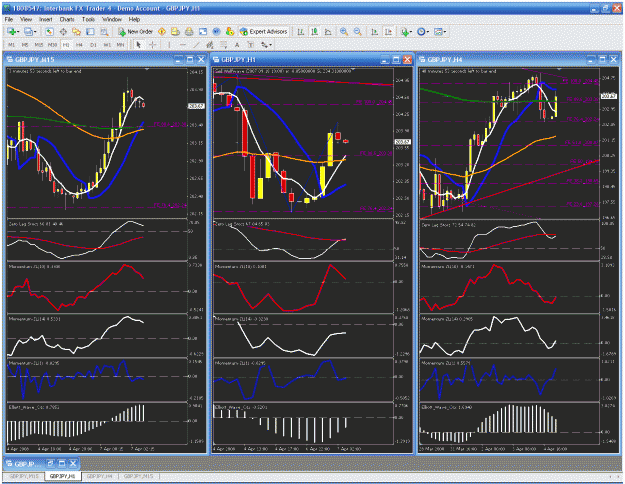Select the arrow cursor tool
Viewport: 625px width, 484px height.
pos(139,45)
